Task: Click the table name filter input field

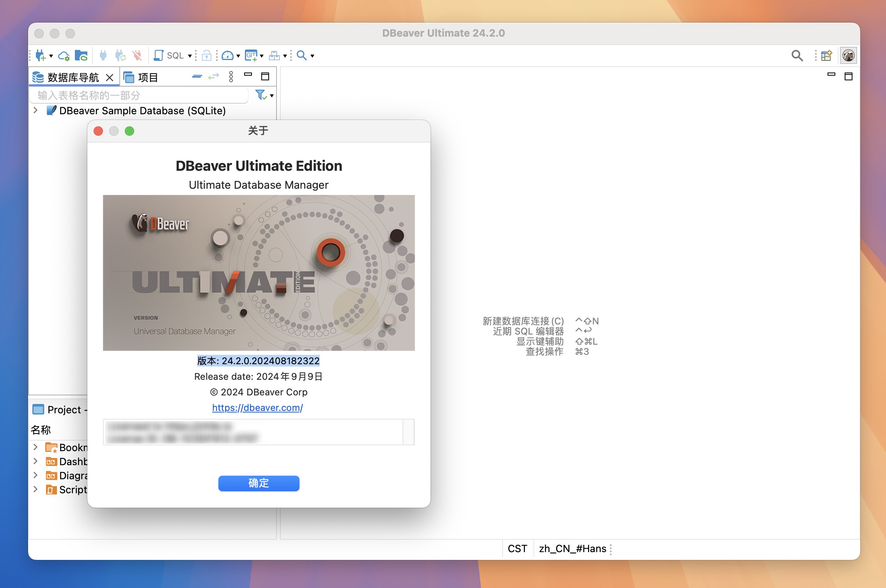Action: point(139,96)
